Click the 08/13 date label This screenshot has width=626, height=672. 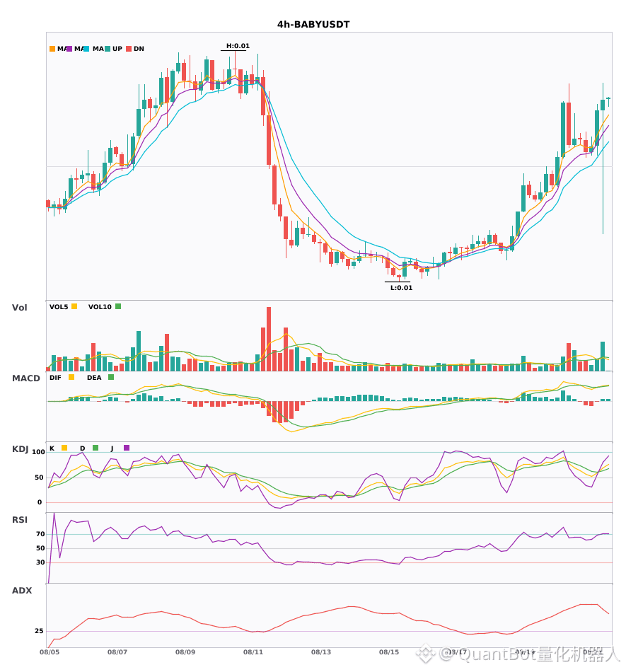click(x=321, y=652)
